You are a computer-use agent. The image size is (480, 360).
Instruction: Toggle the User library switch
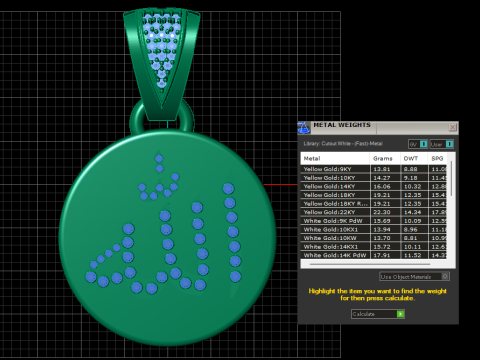tap(442, 144)
